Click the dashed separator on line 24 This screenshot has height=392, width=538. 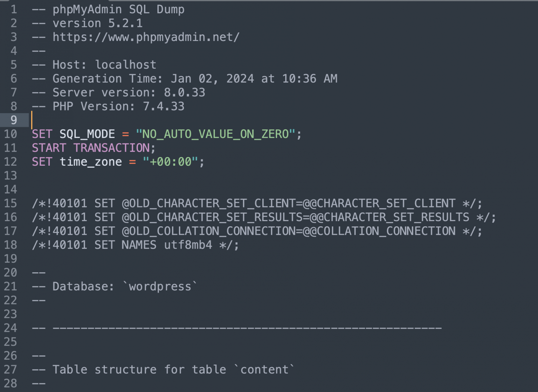tap(247, 328)
